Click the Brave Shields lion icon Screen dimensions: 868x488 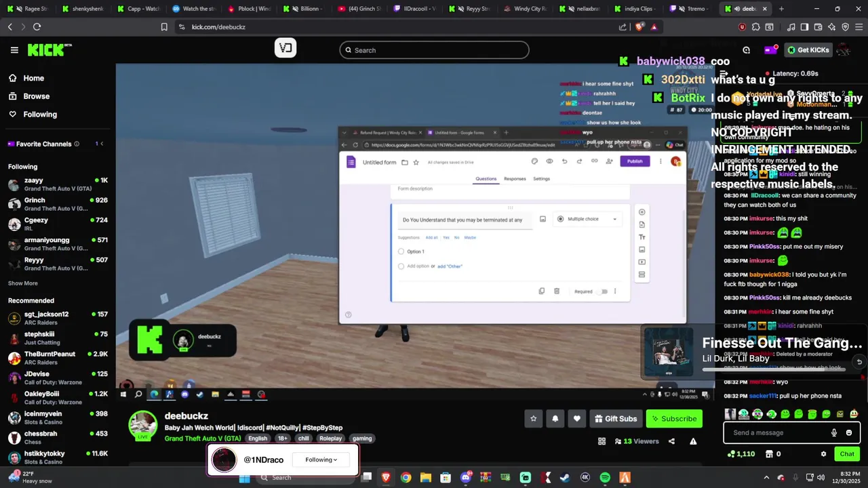tap(639, 27)
